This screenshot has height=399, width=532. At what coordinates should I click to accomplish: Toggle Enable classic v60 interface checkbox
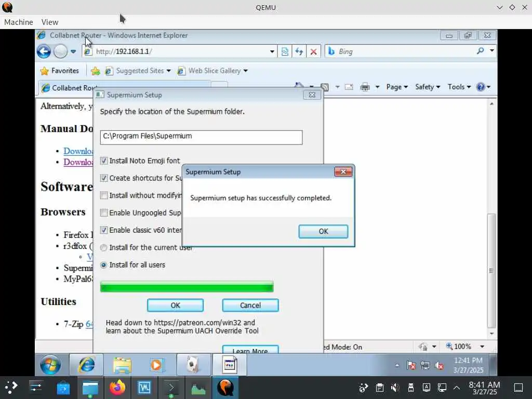pos(104,230)
